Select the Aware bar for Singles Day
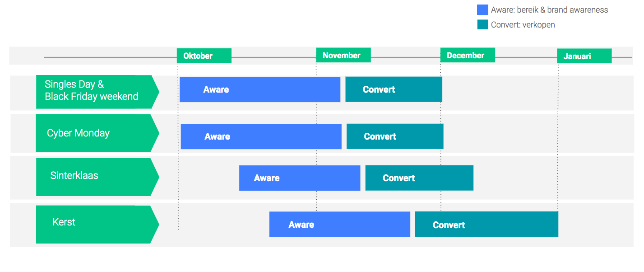The image size is (644, 272). pyautogui.click(x=259, y=89)
